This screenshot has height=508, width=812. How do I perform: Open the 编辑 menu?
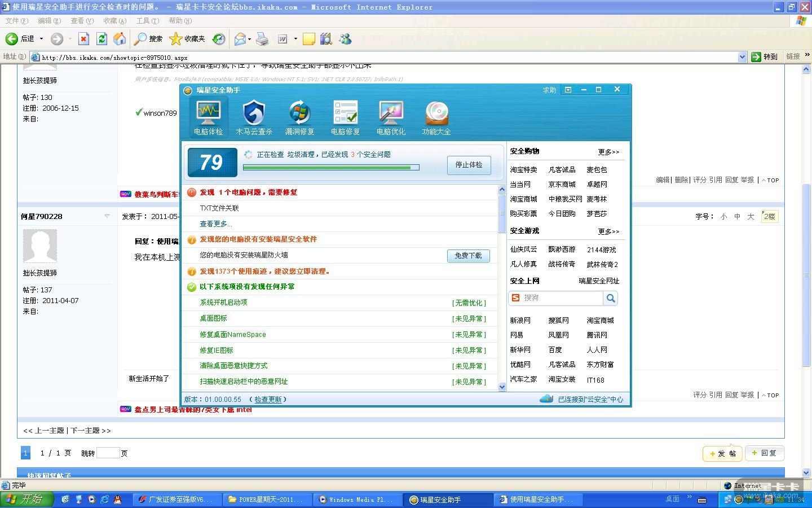pos(49,21)
